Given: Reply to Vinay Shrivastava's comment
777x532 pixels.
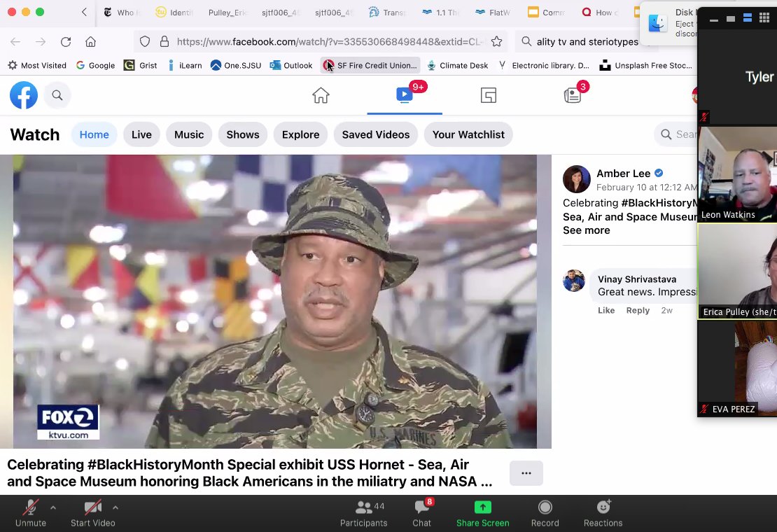Looking at the screenshot, I should [638, 311].
